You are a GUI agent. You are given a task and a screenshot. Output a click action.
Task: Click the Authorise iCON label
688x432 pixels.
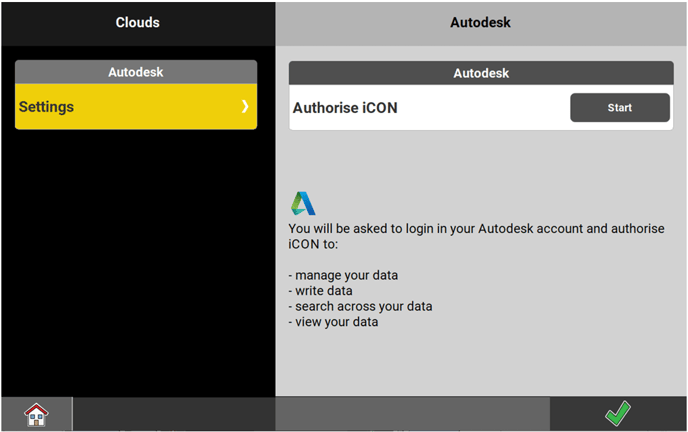coord(345,108)
